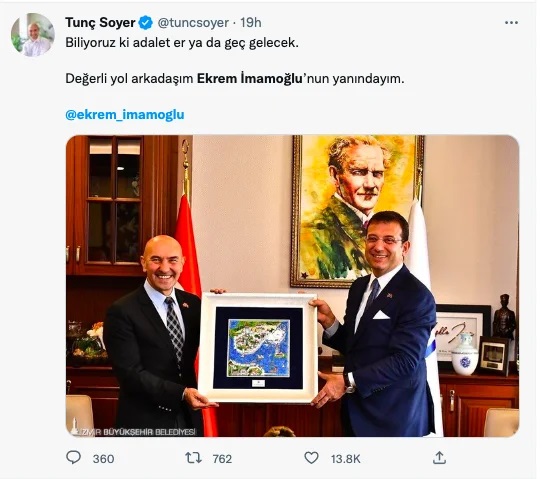Click the Tunç Soyer display name

(100, 23)
